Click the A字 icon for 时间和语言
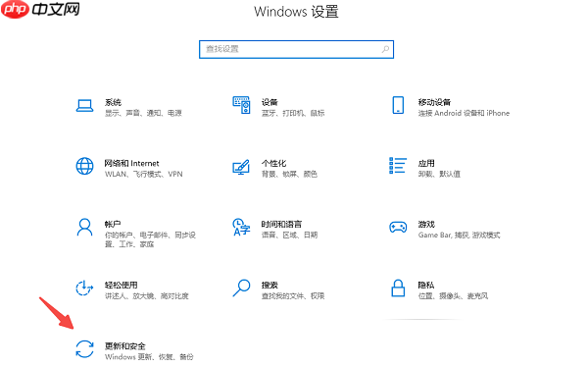Viewport: 588px width, 367px height. 241,227
